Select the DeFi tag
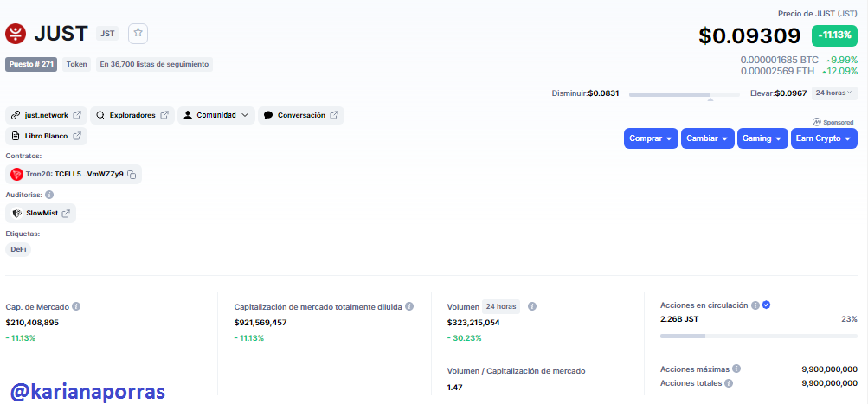868x404 pixels. [x=18, y=250]
